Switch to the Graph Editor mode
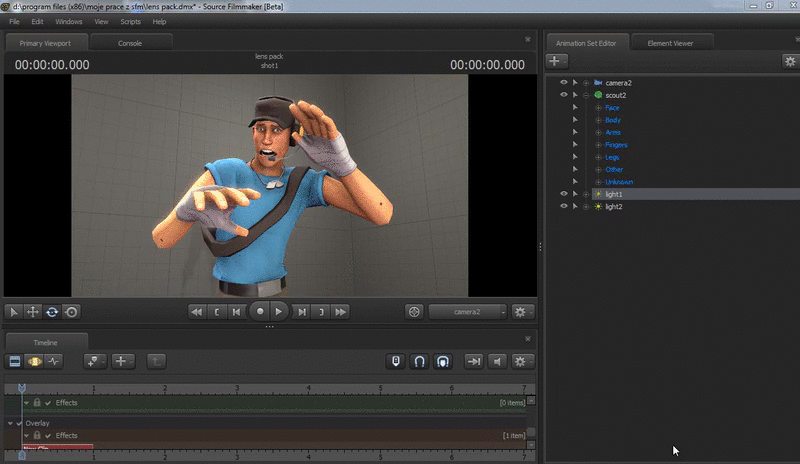Image resolution: width=800 pixels, height=464 pixels. click(53, 361)
